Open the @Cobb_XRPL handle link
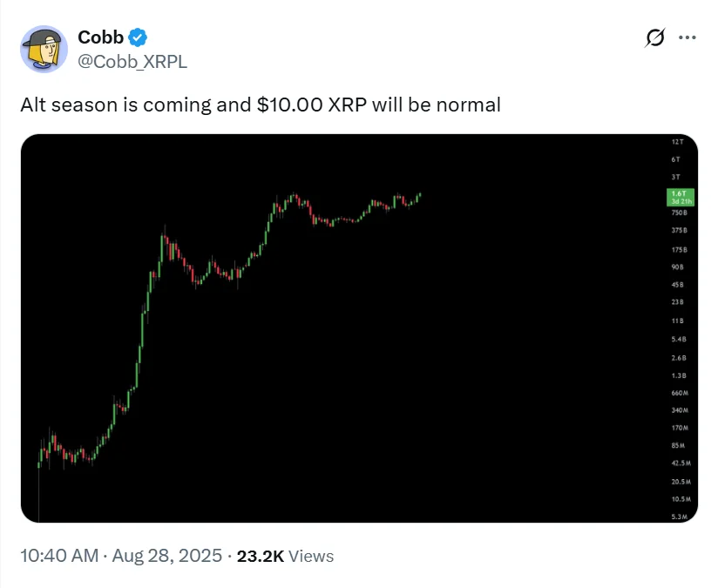Viewport: 718px width, 588px height. coord(132,60)
